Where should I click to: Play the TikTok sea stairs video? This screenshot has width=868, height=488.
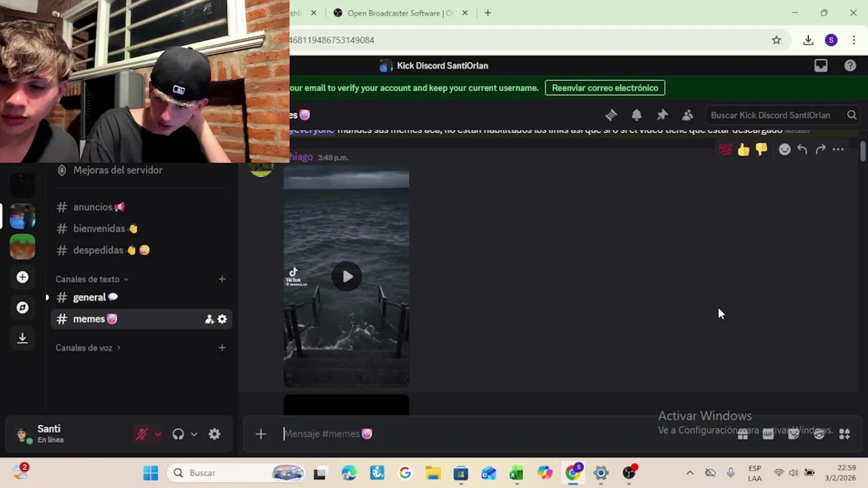(347, 277)
